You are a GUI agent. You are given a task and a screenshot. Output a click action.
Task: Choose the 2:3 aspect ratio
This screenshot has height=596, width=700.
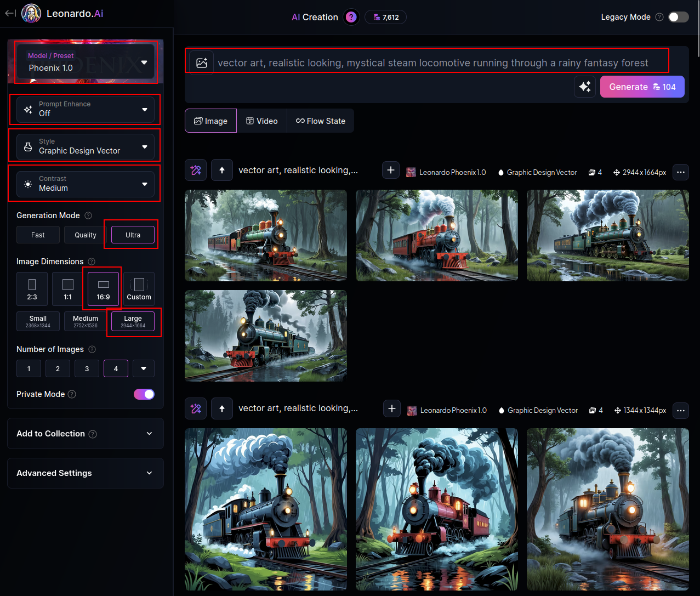32,289
